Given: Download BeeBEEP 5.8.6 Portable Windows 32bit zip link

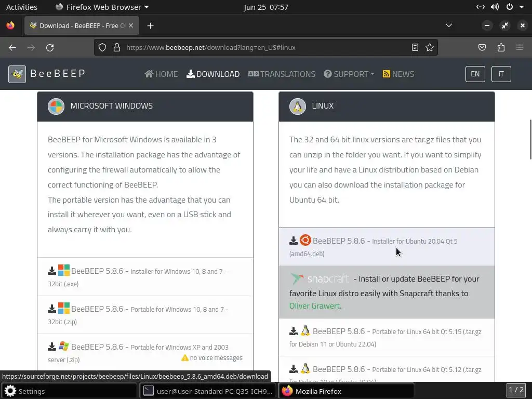Looking at the screenshot, I should pos(145,315).
